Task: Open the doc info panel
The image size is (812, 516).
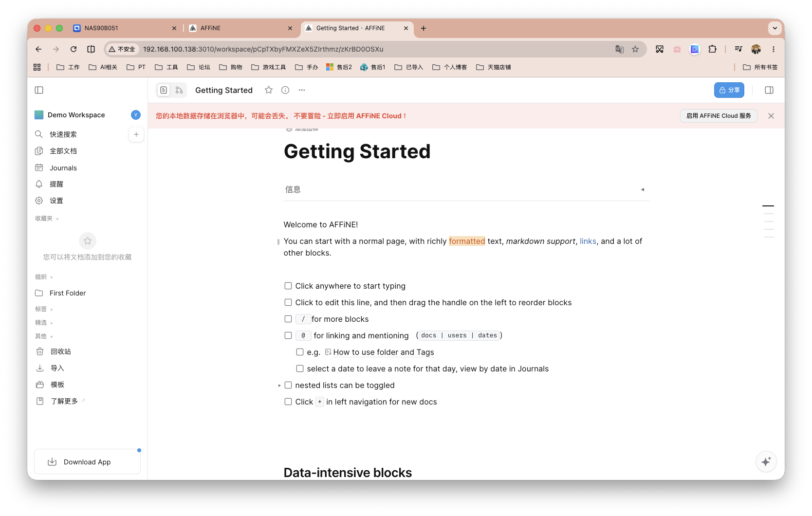Action: pos(285,90)
